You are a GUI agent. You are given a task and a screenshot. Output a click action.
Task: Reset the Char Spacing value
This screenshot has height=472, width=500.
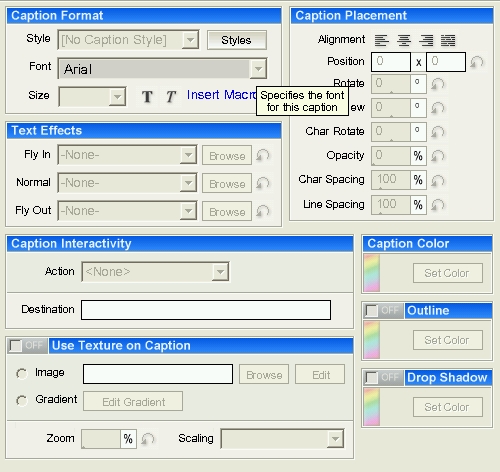438,180
